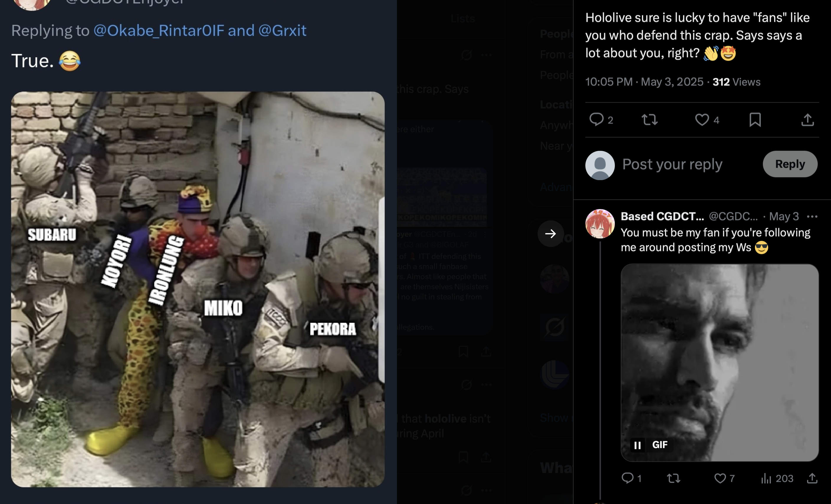This screenshot has height=504, width=831.
Task: Repost the main tweet via retweet icon
Action: (649, 120)
